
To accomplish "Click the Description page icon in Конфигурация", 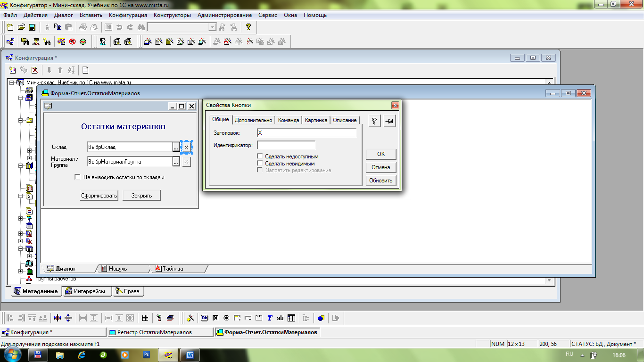I will pyautogui.click(x=85, y=70).
